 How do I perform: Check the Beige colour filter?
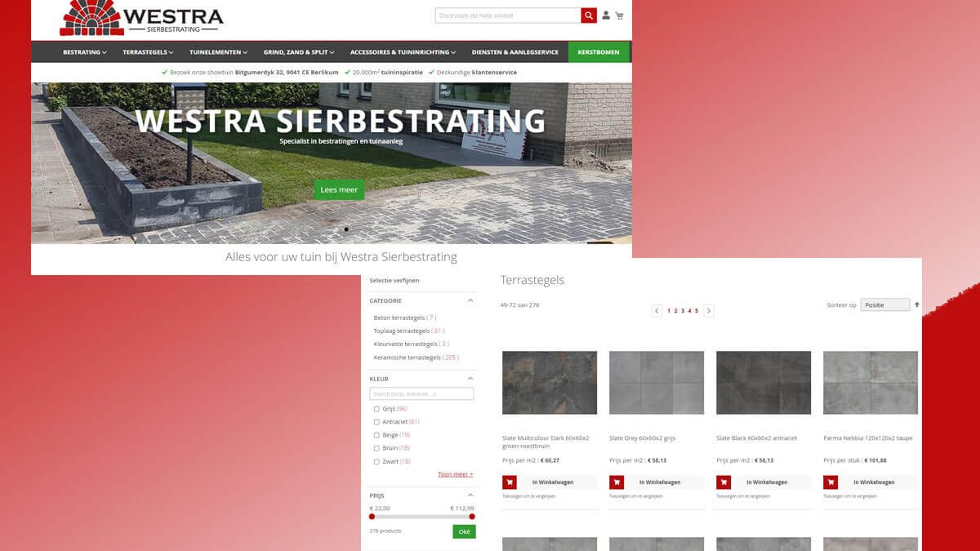(x=376, y=435)
